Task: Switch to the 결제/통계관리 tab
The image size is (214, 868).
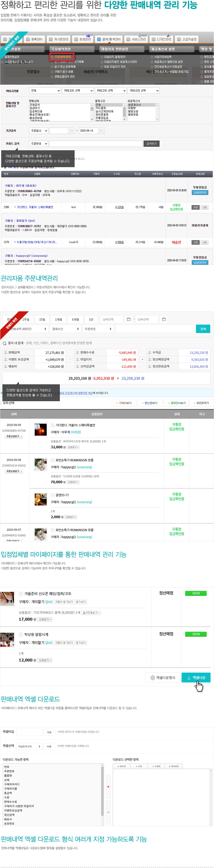Action: click(109, 39)
